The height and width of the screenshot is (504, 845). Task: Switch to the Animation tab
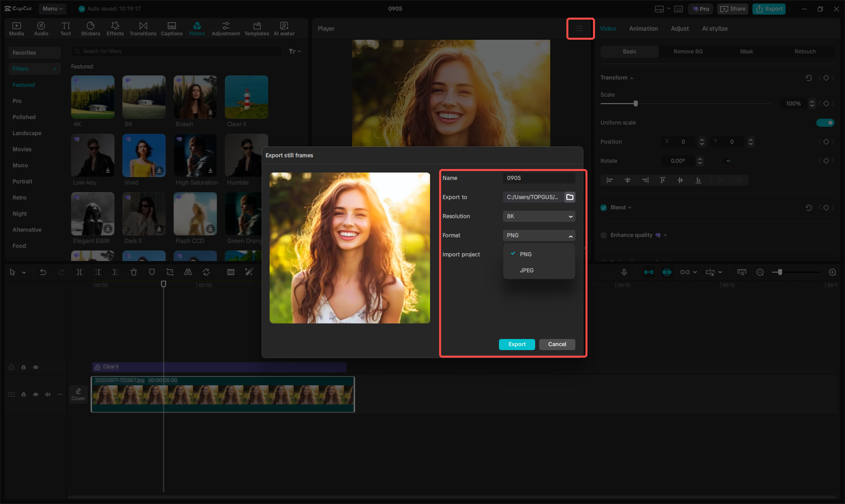coord(643,29)
